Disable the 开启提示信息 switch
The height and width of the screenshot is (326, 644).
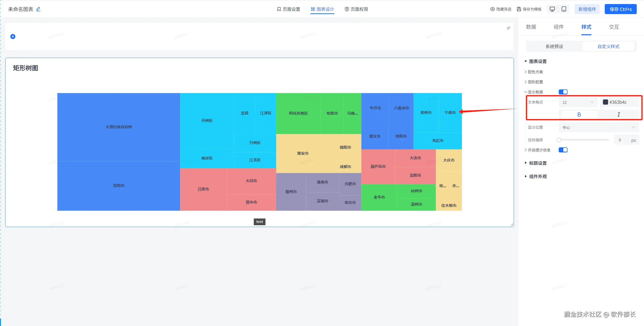coord(563,150)
